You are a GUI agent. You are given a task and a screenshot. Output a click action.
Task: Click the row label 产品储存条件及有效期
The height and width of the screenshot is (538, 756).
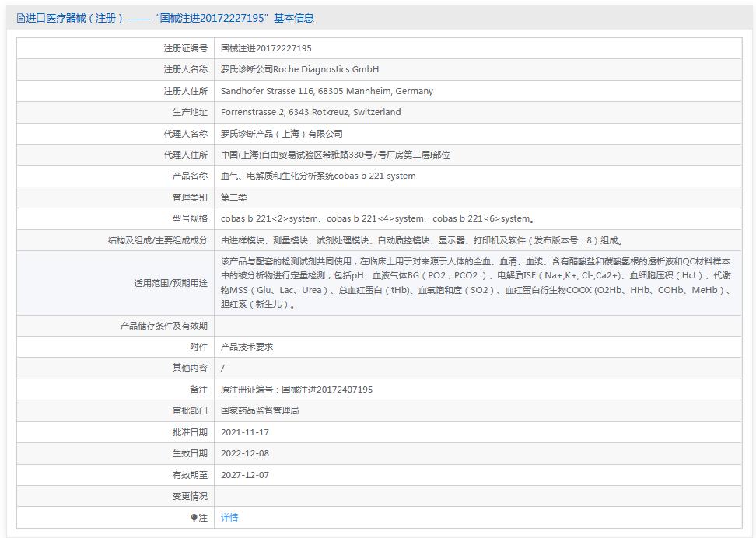pyautogui.click(x=164, y=326)
